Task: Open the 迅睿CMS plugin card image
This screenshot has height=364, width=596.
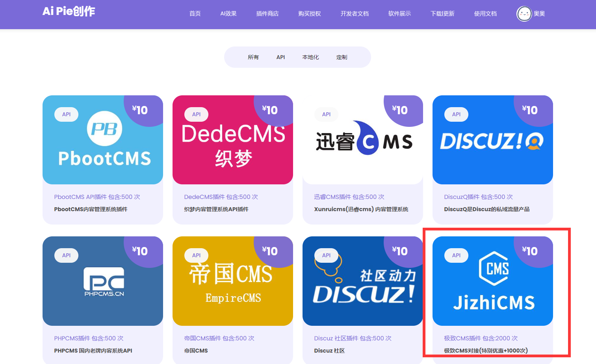Action: point(363,140)
